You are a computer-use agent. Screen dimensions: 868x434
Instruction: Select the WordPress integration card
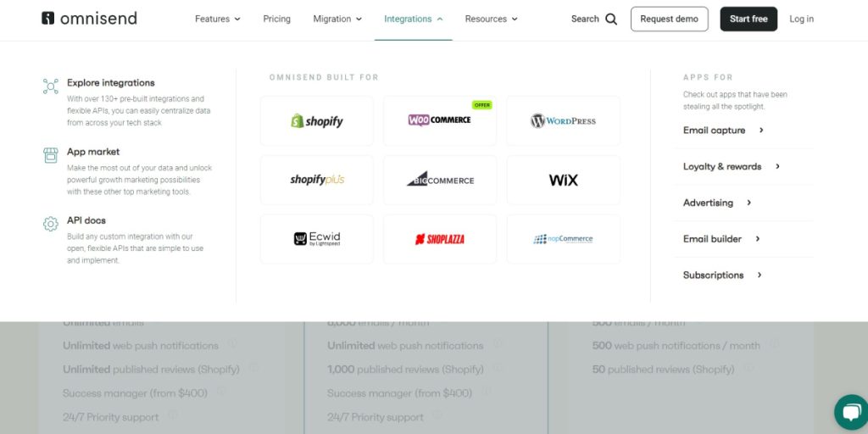tap(564, 120)
